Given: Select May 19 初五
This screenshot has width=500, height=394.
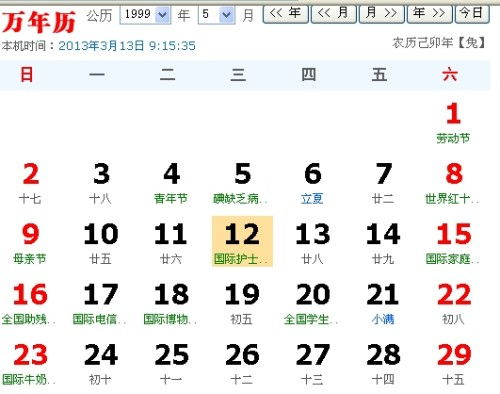Looking at the screenshot, I should [x=242, y=304].
